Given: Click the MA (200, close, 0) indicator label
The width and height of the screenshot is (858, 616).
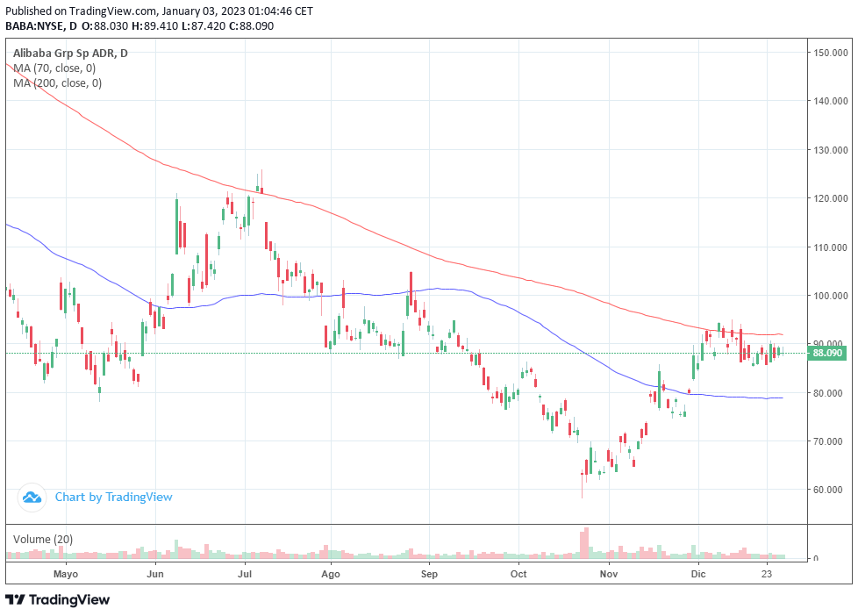Looking at the screenshot, I should tap(57, 82).
